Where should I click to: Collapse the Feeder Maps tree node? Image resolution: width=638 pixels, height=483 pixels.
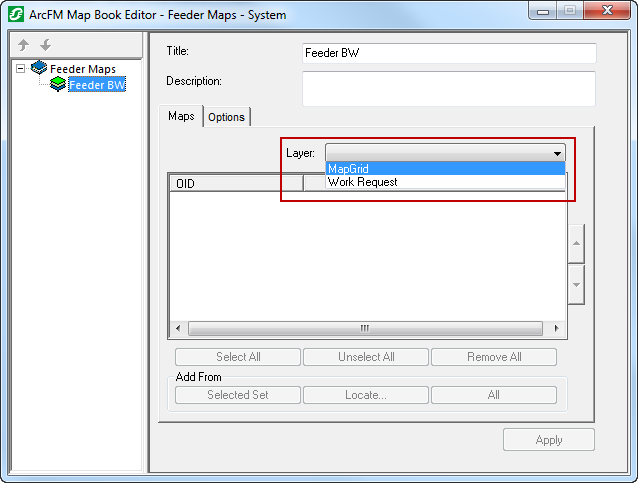pos(21,69)
